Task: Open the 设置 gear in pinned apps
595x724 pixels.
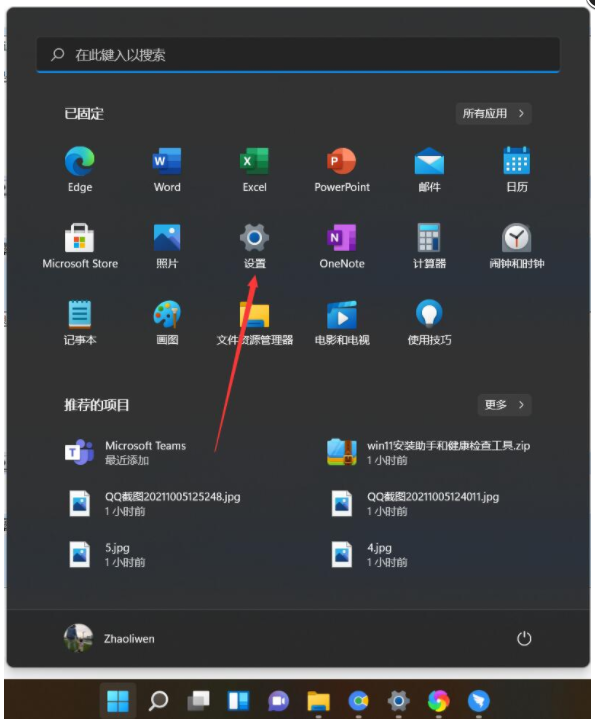Action: [254, 246]
